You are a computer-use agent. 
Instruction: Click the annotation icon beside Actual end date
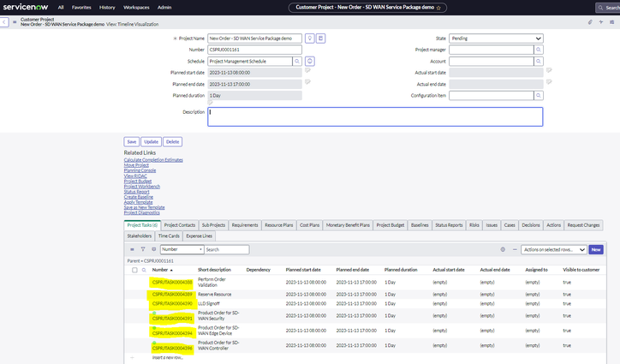pyautogui.click(x=549, y=82)
